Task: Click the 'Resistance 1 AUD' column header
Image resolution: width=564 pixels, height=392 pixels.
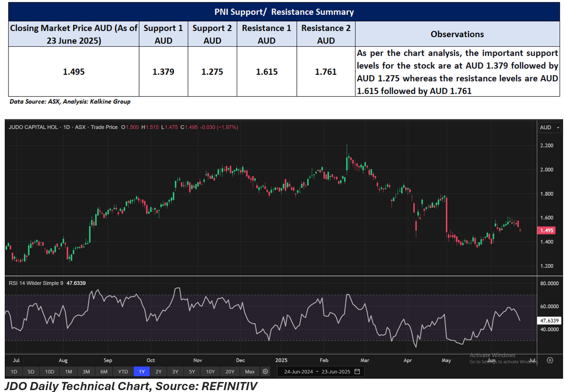Action: pyautogui.click(x=267, y=34)
